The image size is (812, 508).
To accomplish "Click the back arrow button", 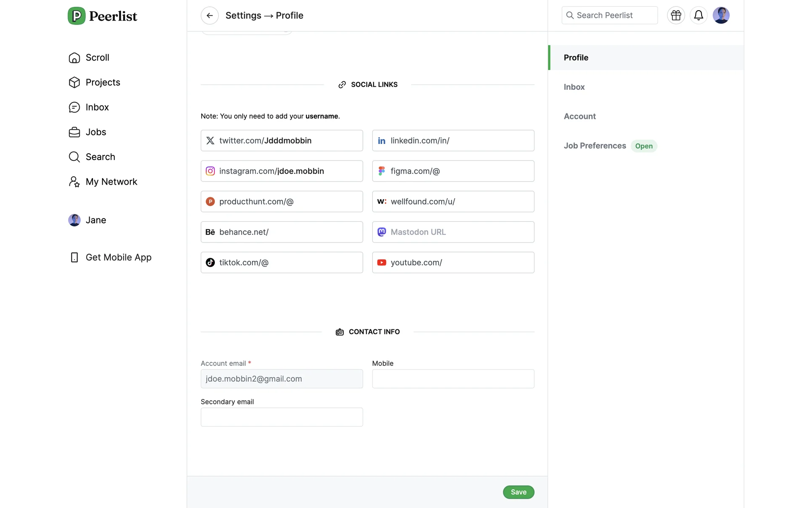I will point(209,16).
